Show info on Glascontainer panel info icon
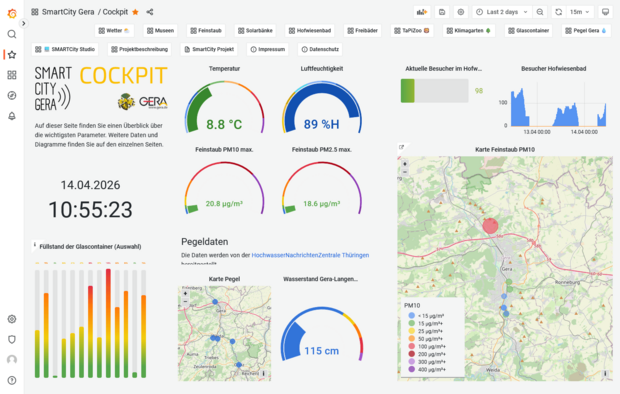This screenshot has width=620, height=394. 35,244
